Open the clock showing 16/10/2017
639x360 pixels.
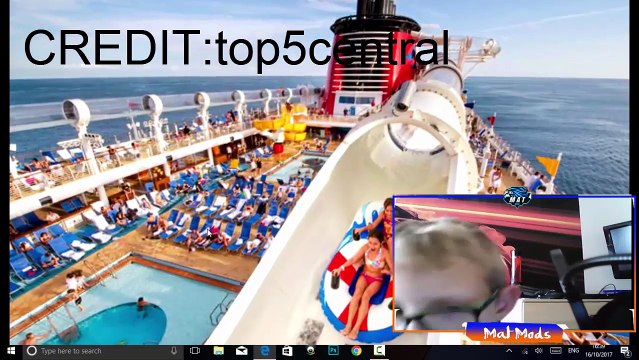click(x=599, y=351)
